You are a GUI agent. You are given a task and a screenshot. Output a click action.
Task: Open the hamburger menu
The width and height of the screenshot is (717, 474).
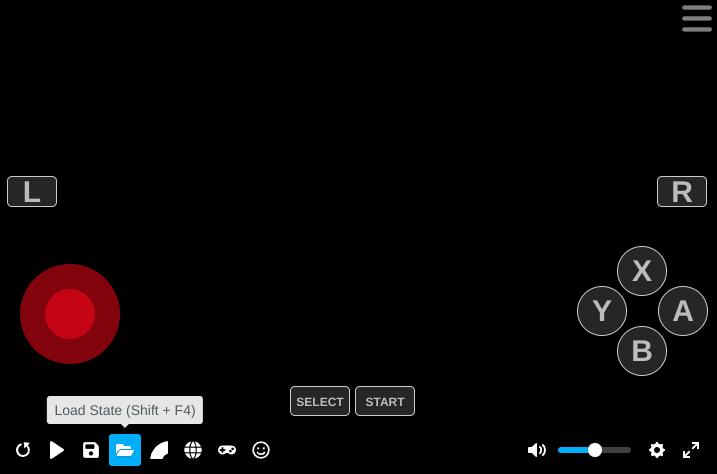(x=696, y=18)
